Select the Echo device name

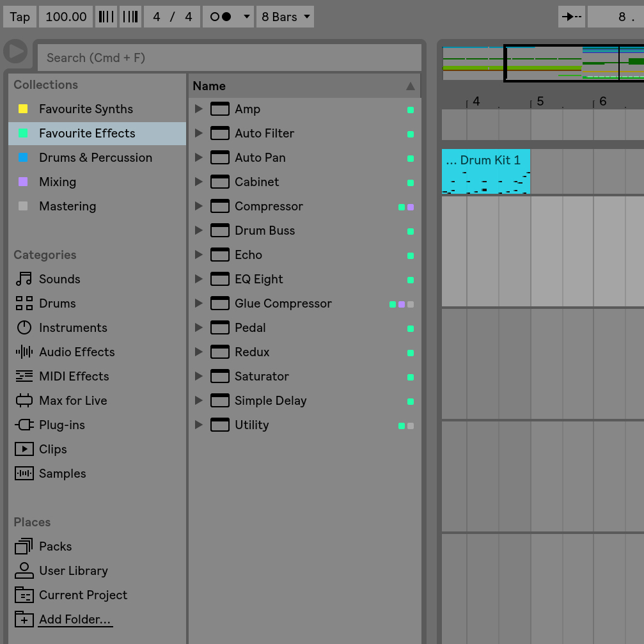click(248, 255)
